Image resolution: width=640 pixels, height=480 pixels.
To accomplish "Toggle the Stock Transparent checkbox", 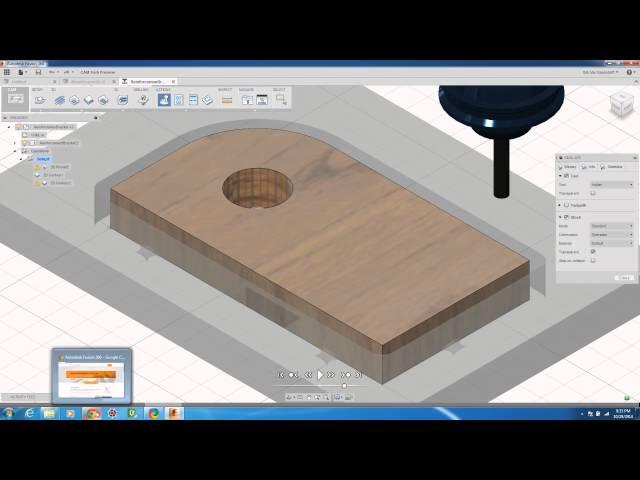I will coord(593,251).
